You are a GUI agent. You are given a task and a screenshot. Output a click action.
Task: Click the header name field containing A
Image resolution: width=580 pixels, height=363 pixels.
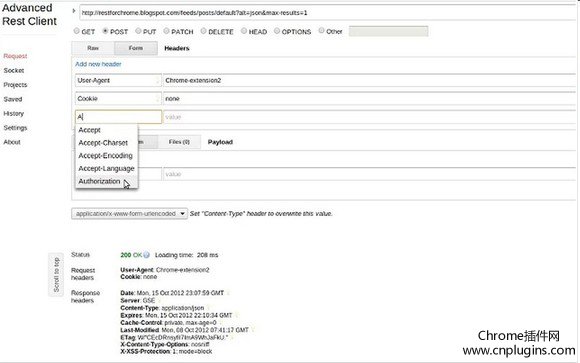pos(118,117)
